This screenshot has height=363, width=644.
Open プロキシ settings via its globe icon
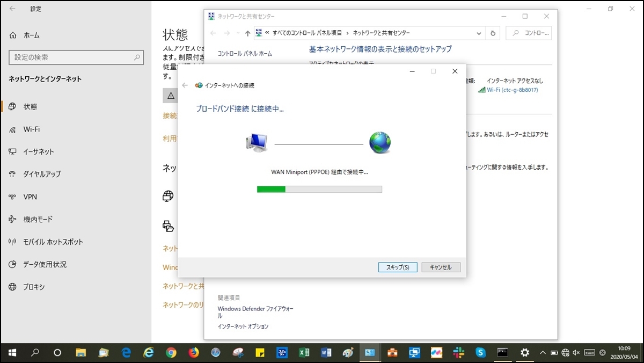click(x=13, y=287)
